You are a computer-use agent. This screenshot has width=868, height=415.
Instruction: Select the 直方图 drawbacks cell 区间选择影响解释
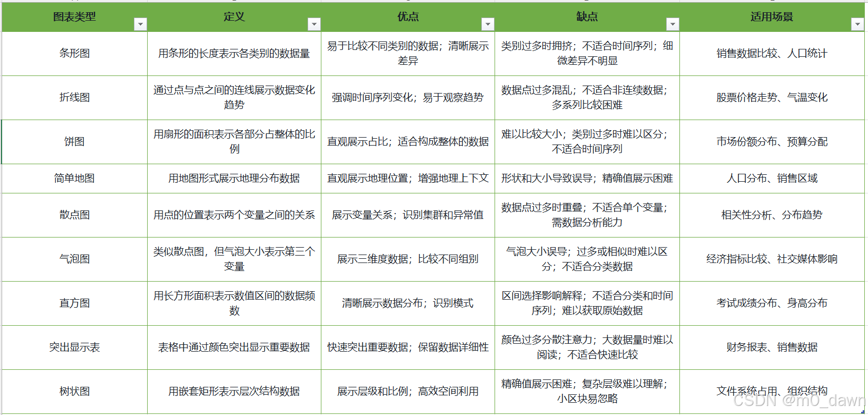[587, 303]
